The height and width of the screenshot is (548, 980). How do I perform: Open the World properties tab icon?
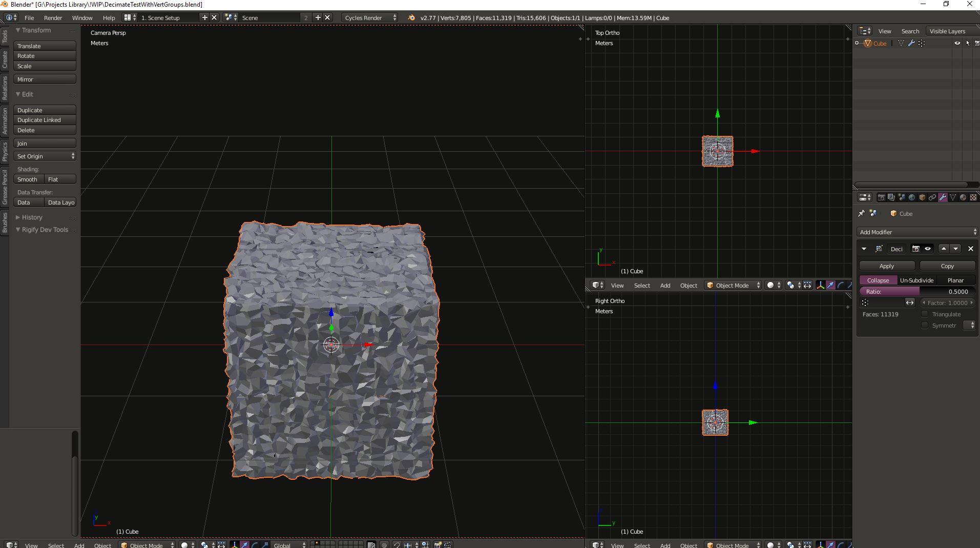pos(912,197)
